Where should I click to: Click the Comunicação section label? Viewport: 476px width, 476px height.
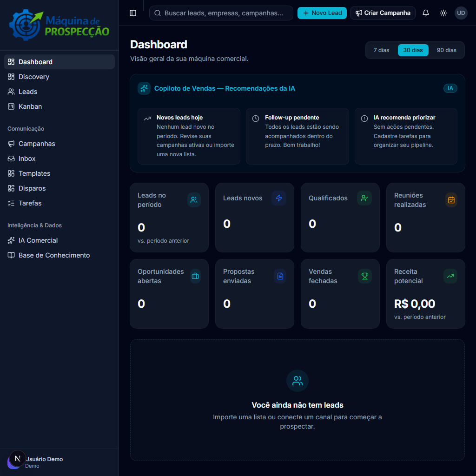tap(26, 129)
